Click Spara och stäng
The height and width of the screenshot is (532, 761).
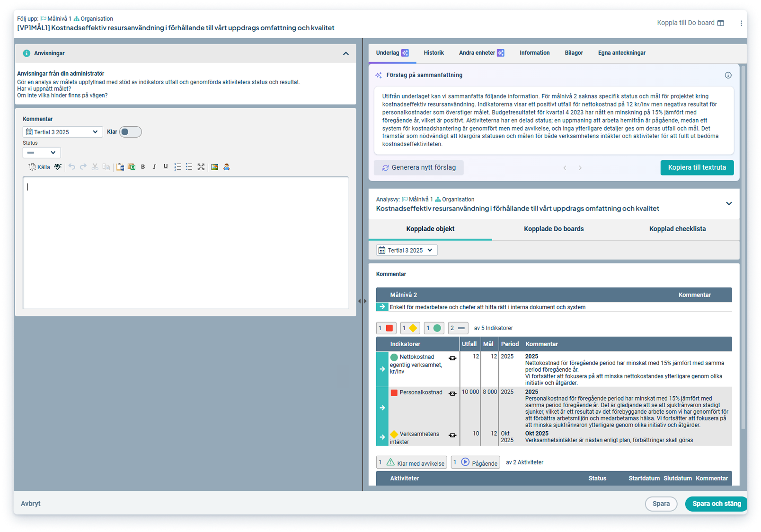click(x=716, y=504)
